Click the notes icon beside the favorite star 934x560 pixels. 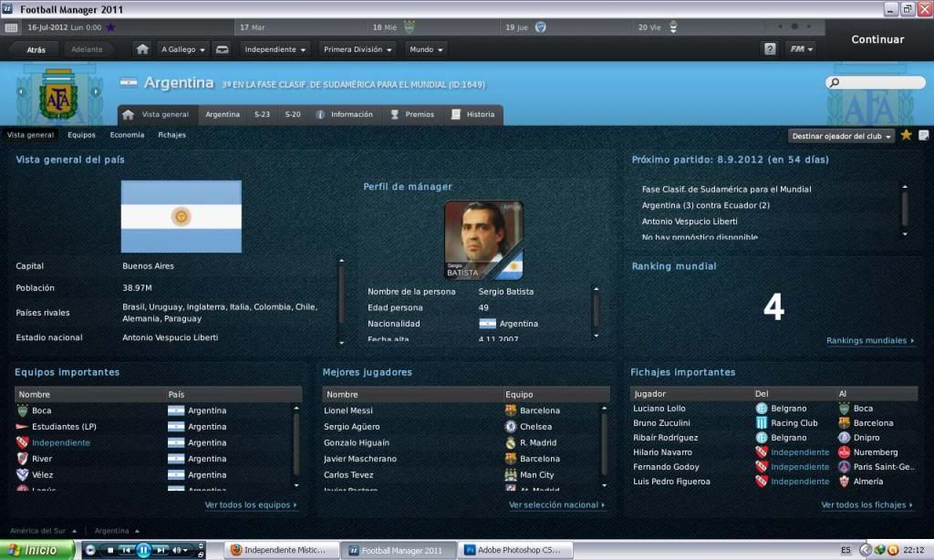click(923, 135)
